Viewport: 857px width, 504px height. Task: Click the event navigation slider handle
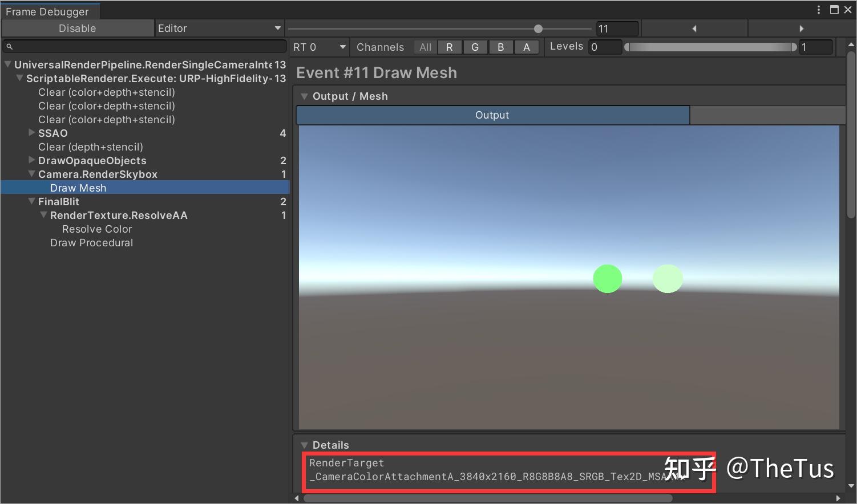point(538,28)
